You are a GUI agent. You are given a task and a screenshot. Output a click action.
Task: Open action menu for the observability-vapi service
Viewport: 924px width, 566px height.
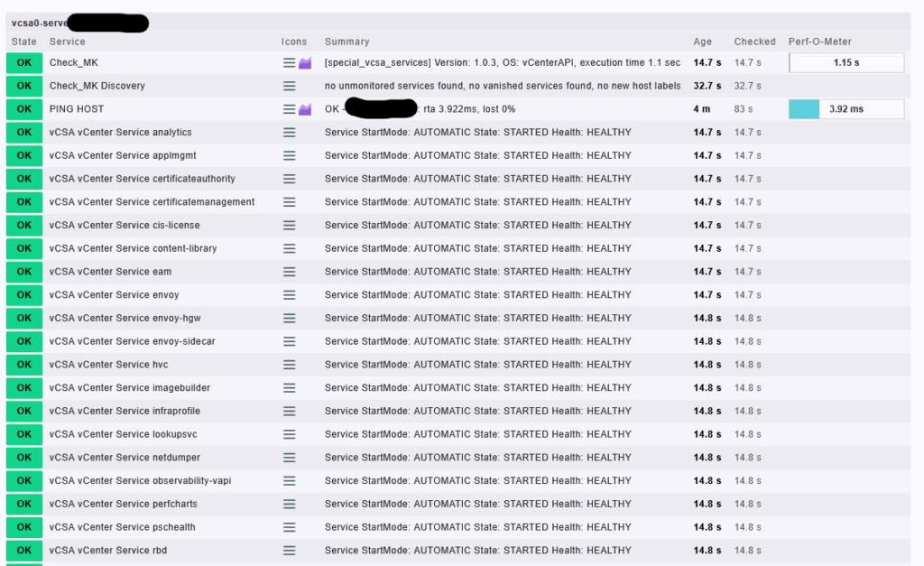point(289,481)
